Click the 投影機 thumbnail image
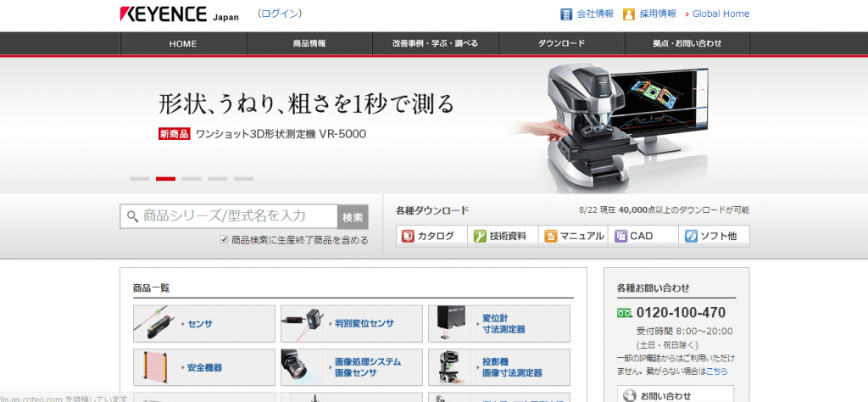 [x=451, y=367]
